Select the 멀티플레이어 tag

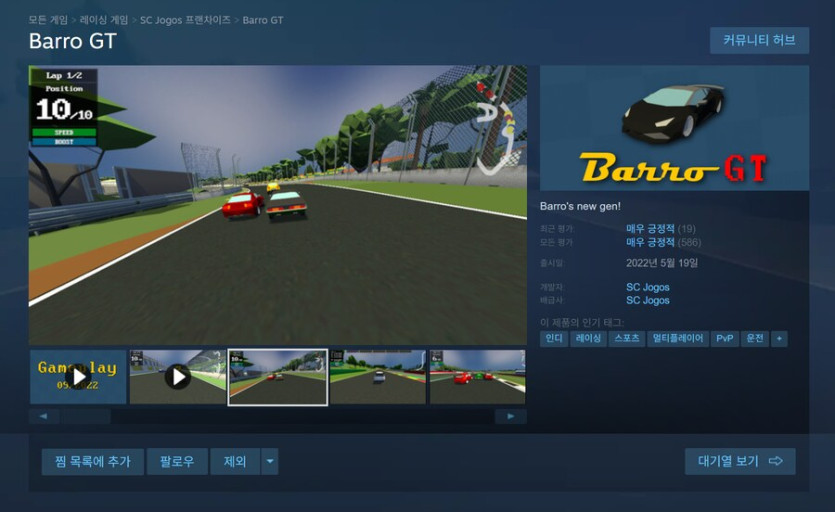point(678,338)
